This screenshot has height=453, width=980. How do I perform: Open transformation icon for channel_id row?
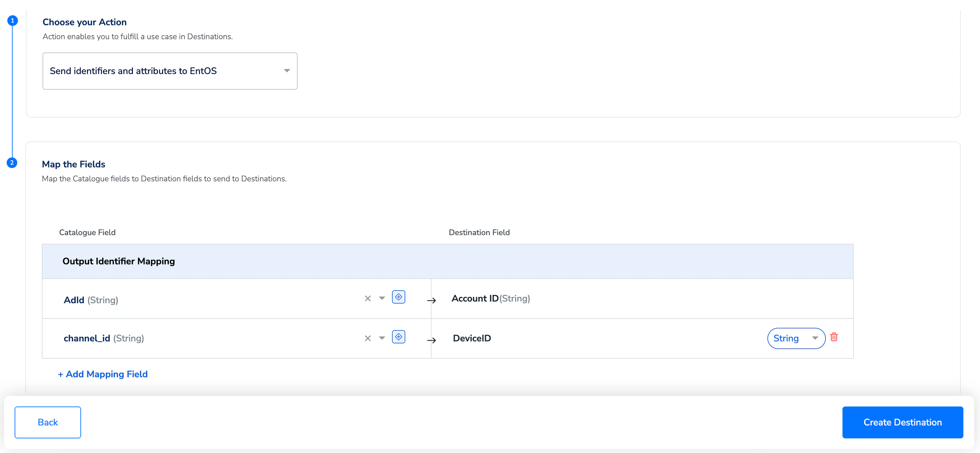click(x=398, y=337)
